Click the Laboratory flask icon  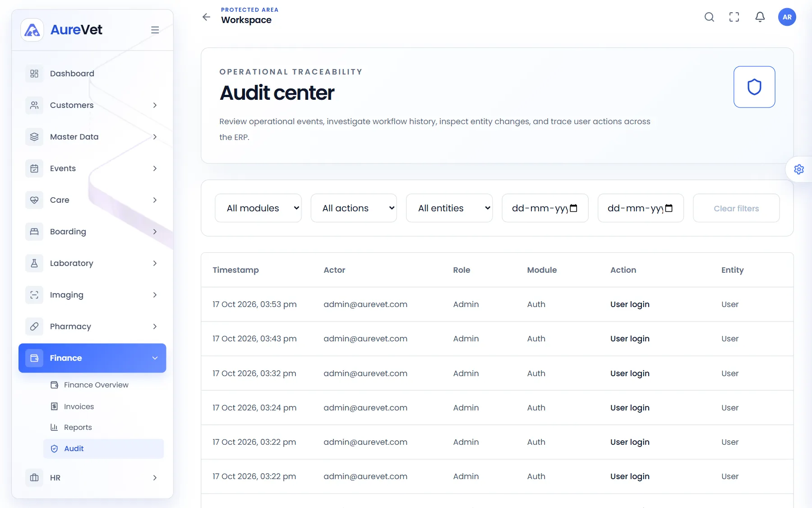[34, 263]
